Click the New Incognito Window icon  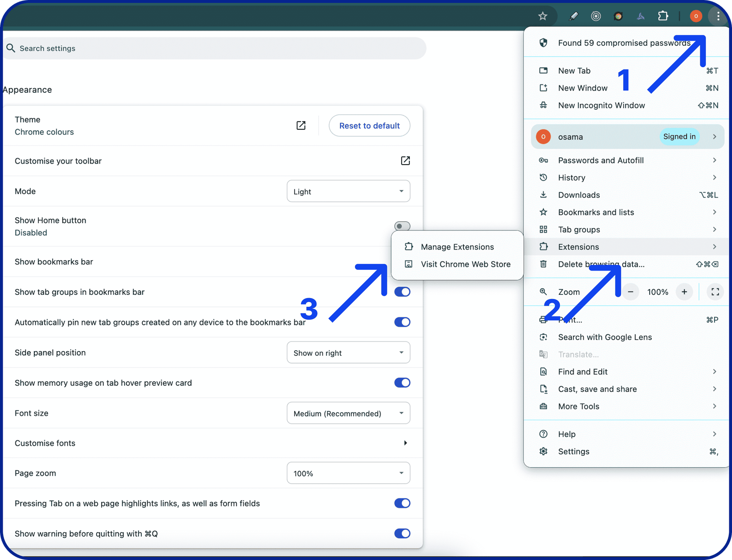click(544, 105)
